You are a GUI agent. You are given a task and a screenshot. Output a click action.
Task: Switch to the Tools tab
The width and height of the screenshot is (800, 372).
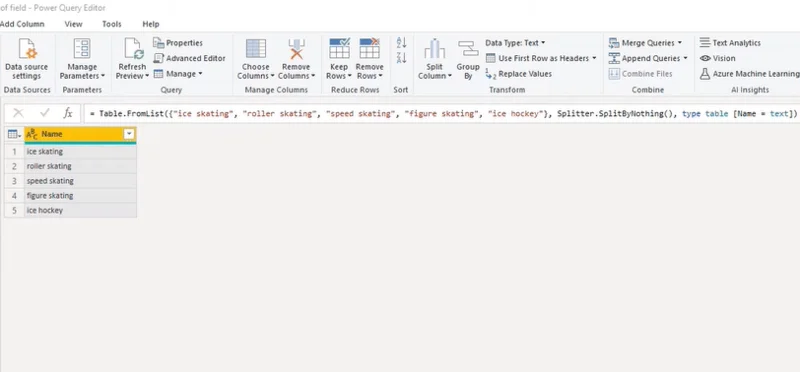click(x=112, y=24)
